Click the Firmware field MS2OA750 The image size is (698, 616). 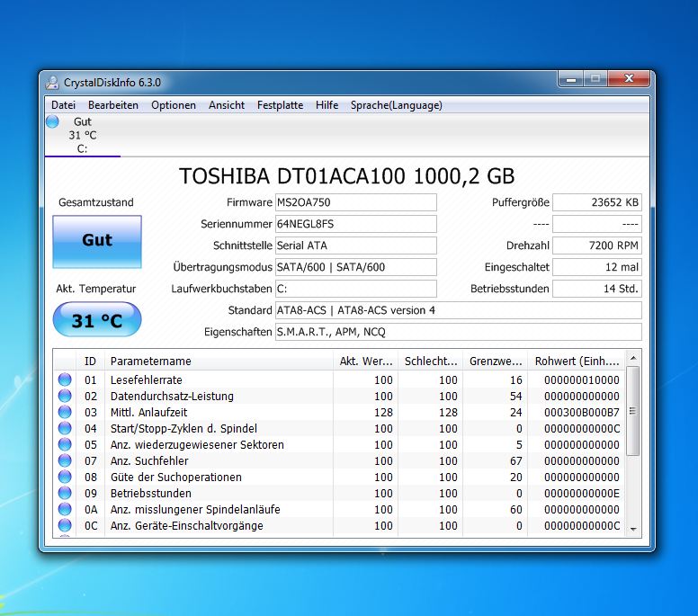355,202
